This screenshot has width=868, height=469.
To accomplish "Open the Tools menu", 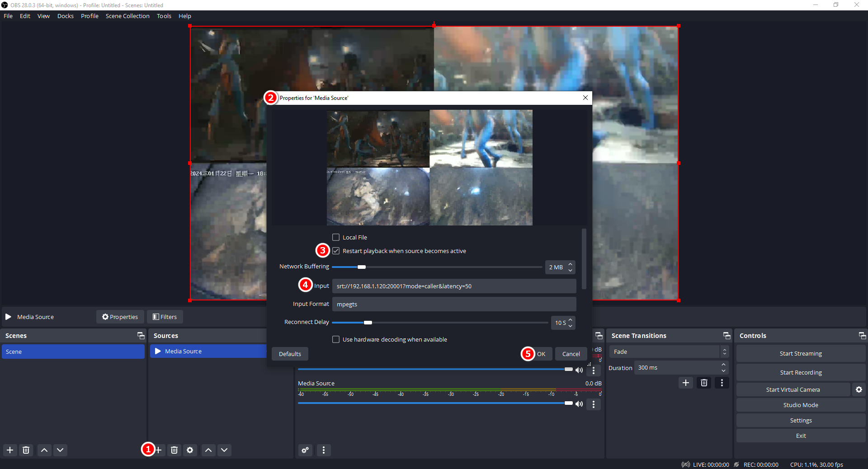I will click(164, 16).
